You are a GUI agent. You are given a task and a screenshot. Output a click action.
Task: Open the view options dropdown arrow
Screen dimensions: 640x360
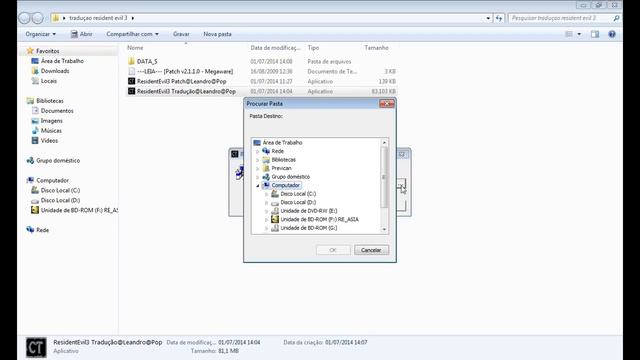579,34
